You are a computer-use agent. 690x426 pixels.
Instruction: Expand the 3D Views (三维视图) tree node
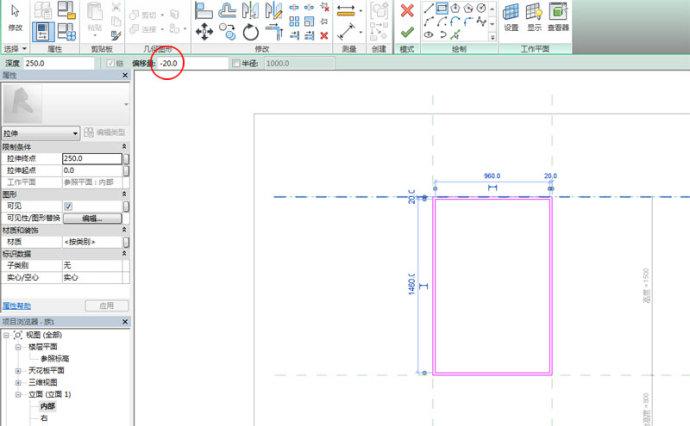pyautogui.click(x=18, y=382)
